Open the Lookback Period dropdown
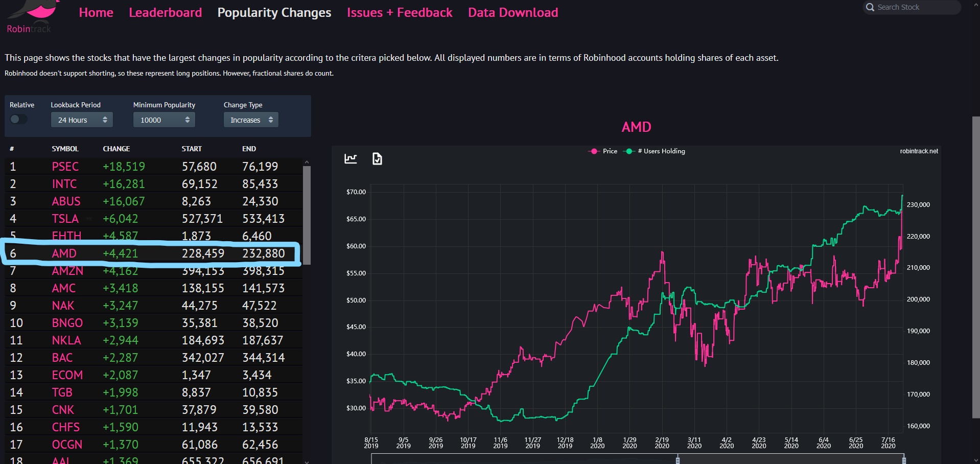Viewport: 980px width, 464px height. point(82,120)
